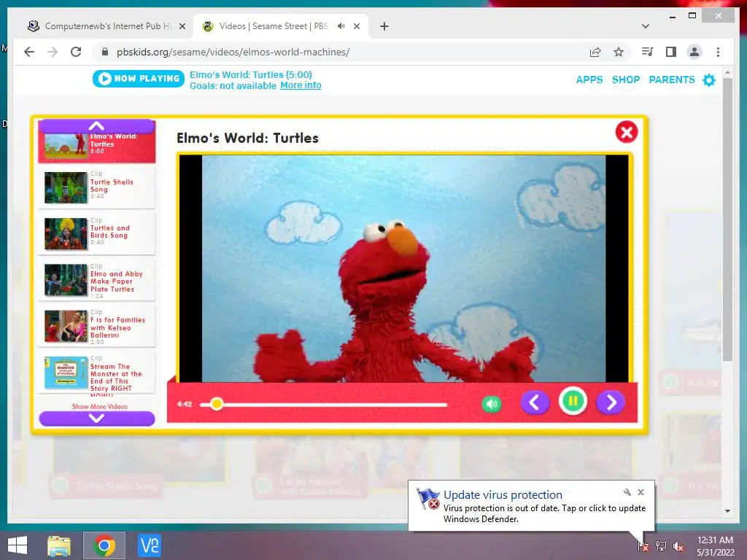Open a new tab with the plus button

coord(384,26)
